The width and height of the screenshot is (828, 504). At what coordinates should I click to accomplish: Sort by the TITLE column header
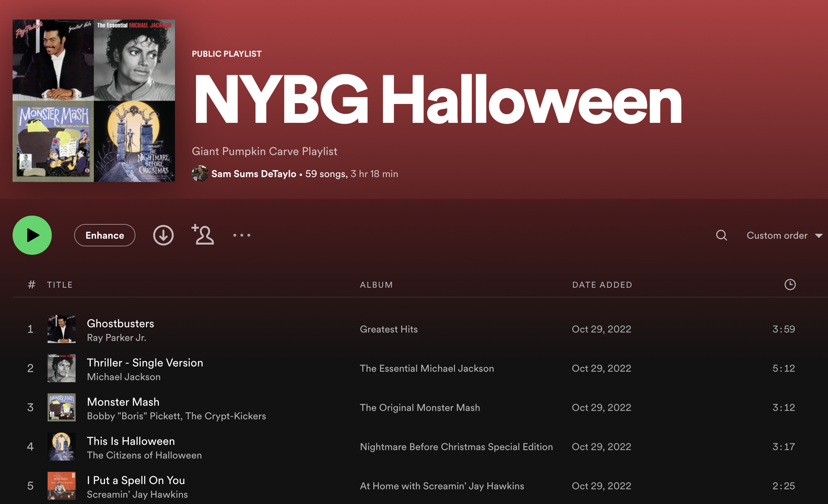[60, 285]
